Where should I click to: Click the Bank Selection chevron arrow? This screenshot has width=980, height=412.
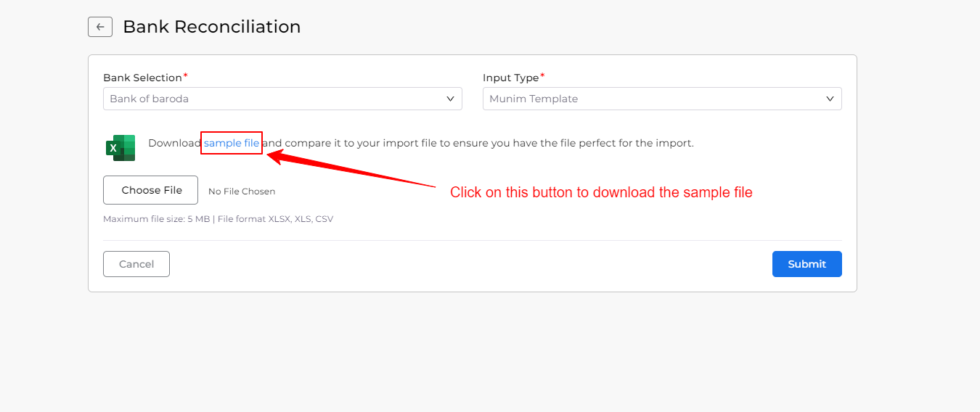(x=450, y=99)
